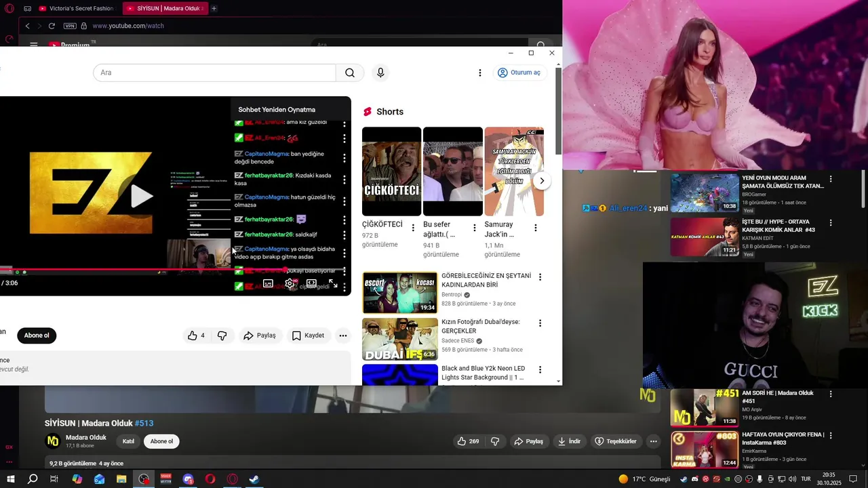Download the video with İndir button
The width and height of the screenshot is (868, 488).
click(569, 441)
